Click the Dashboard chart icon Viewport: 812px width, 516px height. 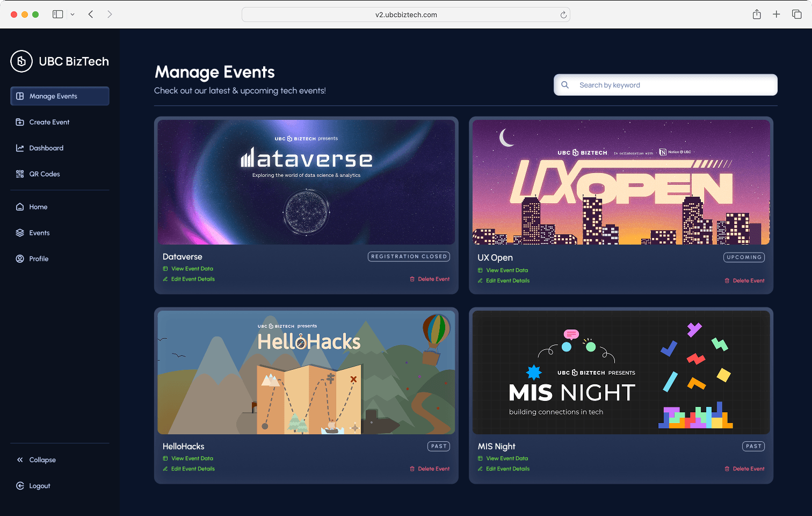tap(20, 148)
